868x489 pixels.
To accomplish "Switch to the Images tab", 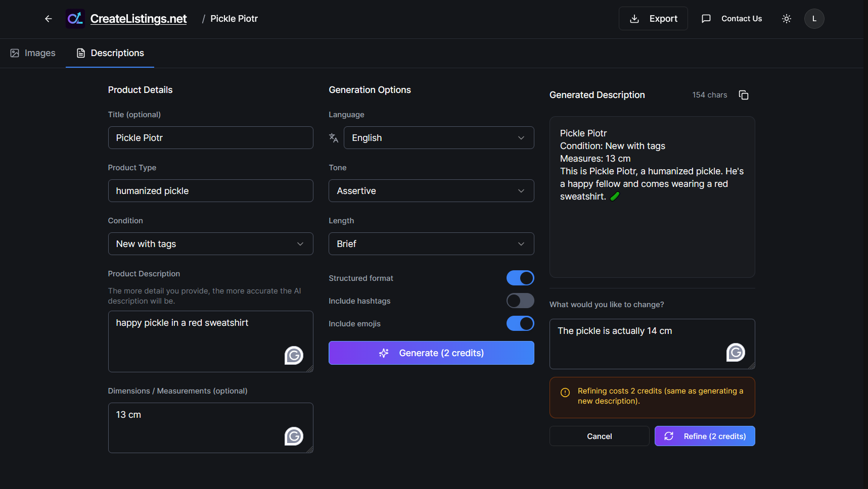I will tap(32, 53).
